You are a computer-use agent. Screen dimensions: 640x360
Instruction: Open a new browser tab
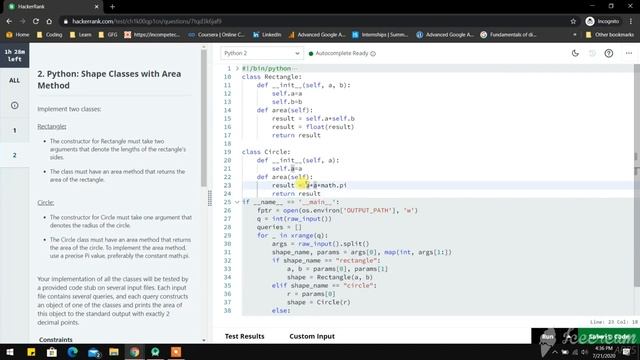[x=112, y=7]
